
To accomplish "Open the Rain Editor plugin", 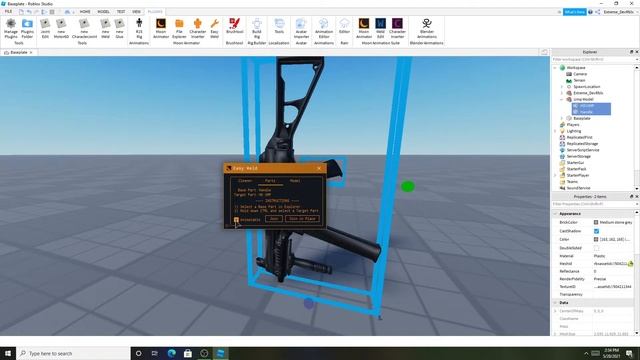I will point(344,26).
